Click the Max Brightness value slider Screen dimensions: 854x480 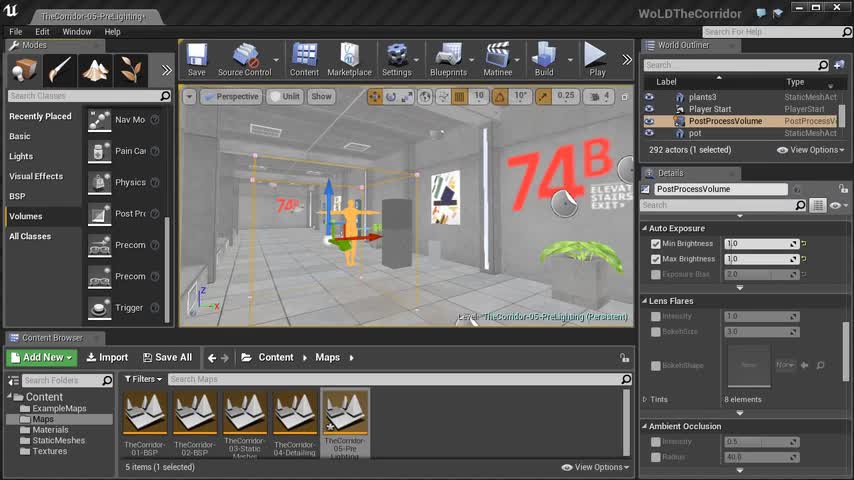(761, 259)
